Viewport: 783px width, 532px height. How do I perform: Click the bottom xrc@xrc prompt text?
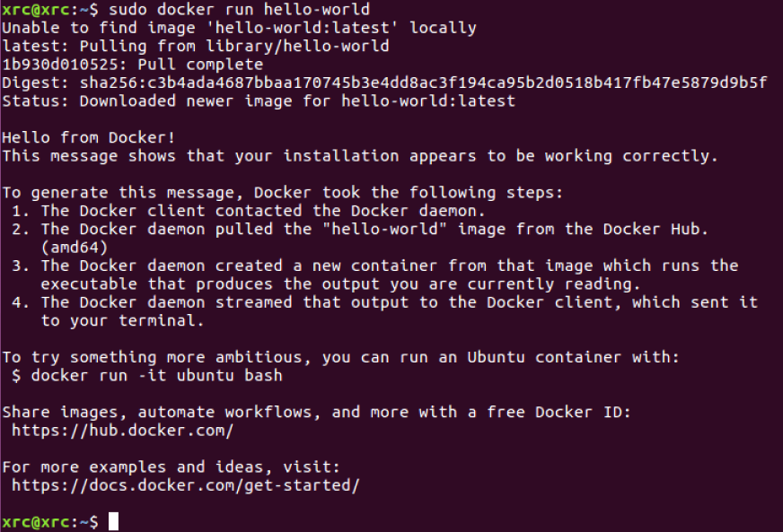[50, 522]
